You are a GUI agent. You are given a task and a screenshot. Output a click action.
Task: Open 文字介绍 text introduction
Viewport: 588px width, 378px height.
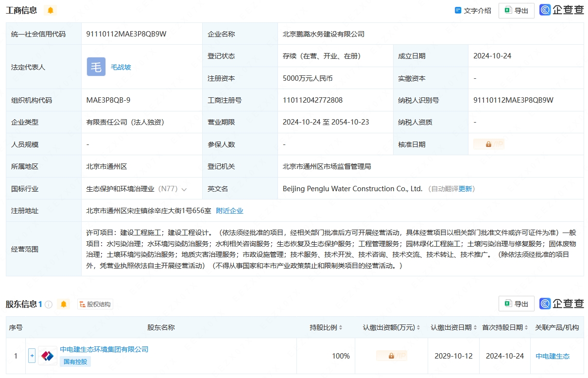point(473,10)
